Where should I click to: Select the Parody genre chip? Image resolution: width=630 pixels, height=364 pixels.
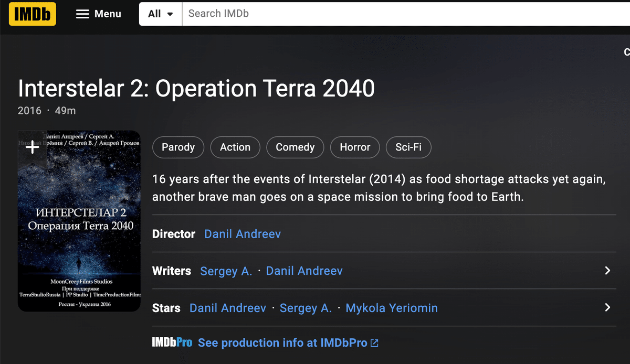(x=178, y=147)
